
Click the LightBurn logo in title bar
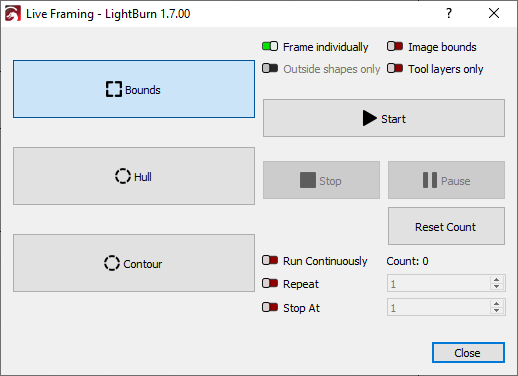coord(13,14)
